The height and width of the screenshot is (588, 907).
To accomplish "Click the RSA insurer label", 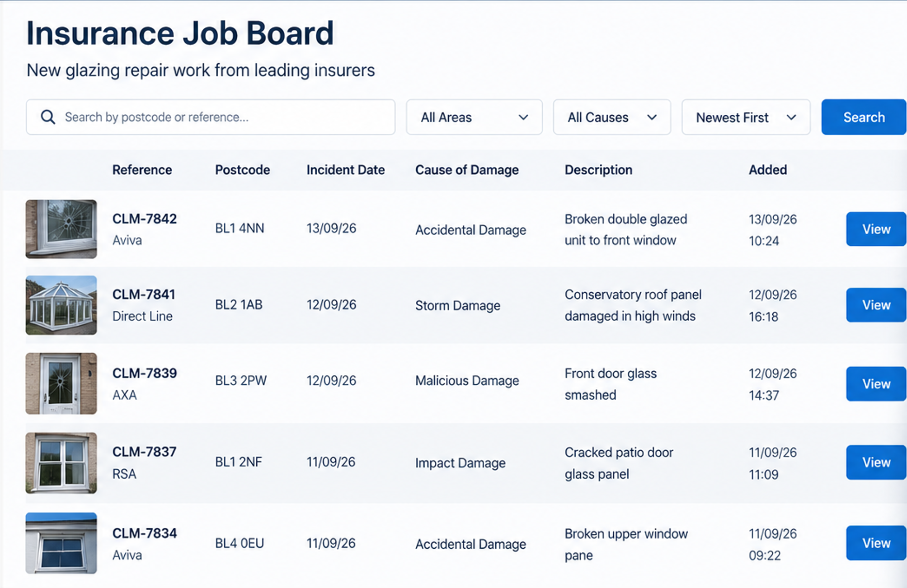I will [124, 474].
